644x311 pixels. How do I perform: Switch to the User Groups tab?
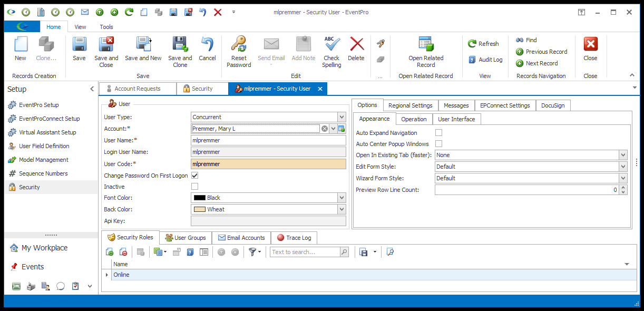pos(186,238)
